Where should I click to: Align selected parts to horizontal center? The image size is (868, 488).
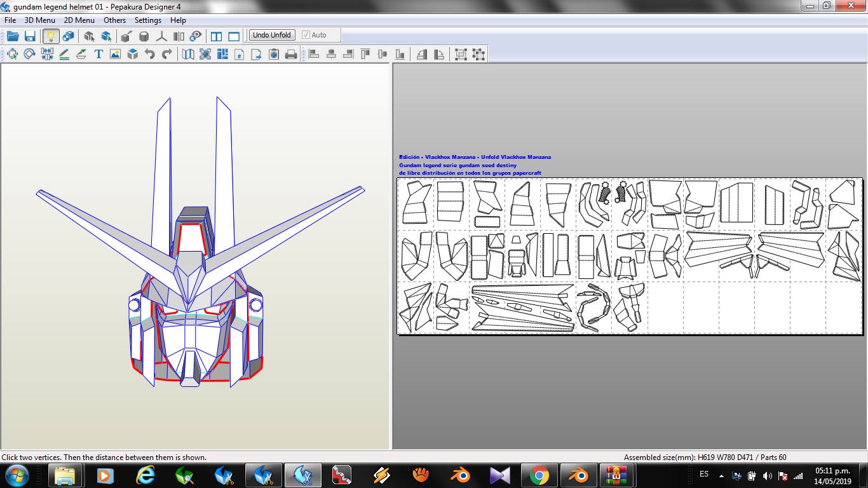tap(331, 54)
